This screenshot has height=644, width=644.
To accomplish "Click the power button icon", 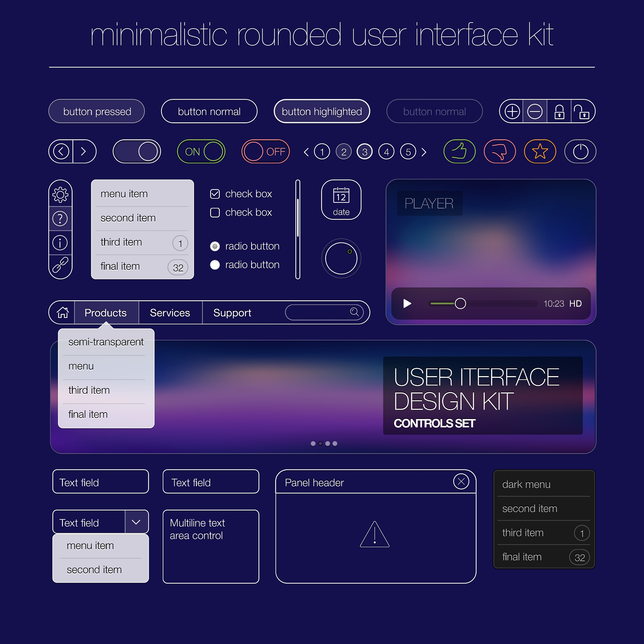I will [x=580, y=152].
